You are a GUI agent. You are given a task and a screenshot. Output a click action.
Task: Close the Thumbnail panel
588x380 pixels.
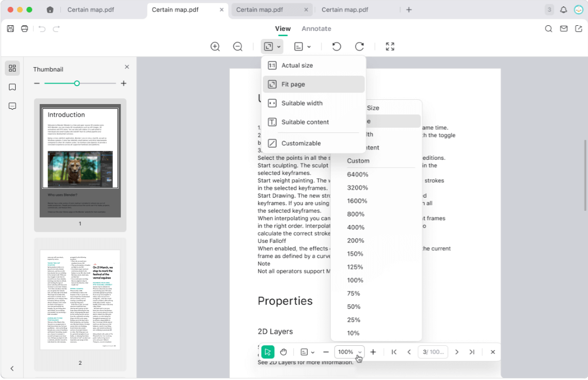(127, 67)
